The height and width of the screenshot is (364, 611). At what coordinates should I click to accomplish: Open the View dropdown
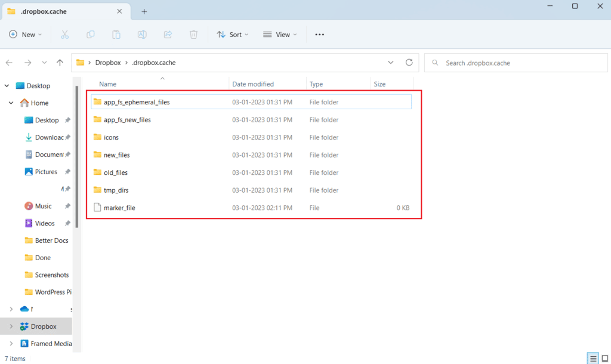(x=279, y=34)
